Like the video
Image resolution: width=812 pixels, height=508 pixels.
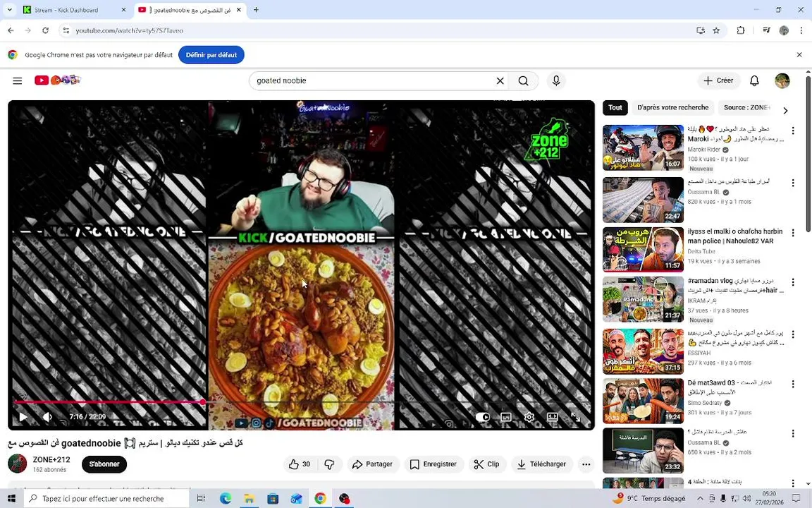300,464
